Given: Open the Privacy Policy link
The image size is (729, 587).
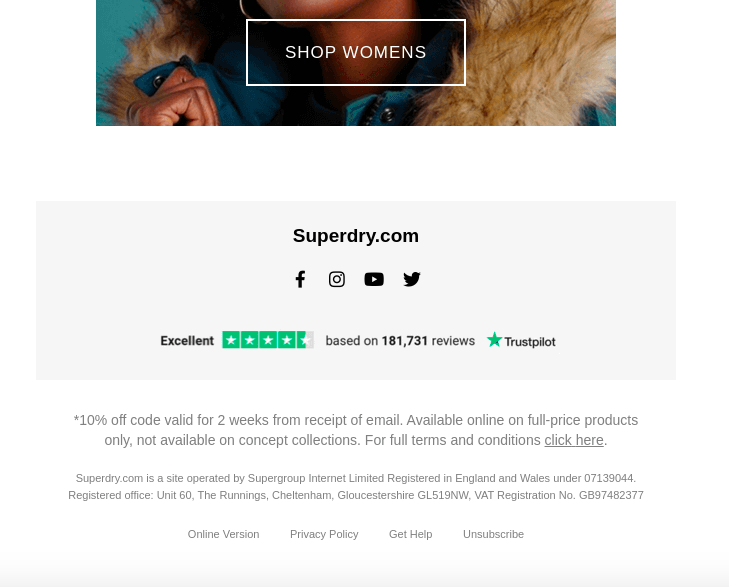Looking at the screenshot, I should click(324, 534).
